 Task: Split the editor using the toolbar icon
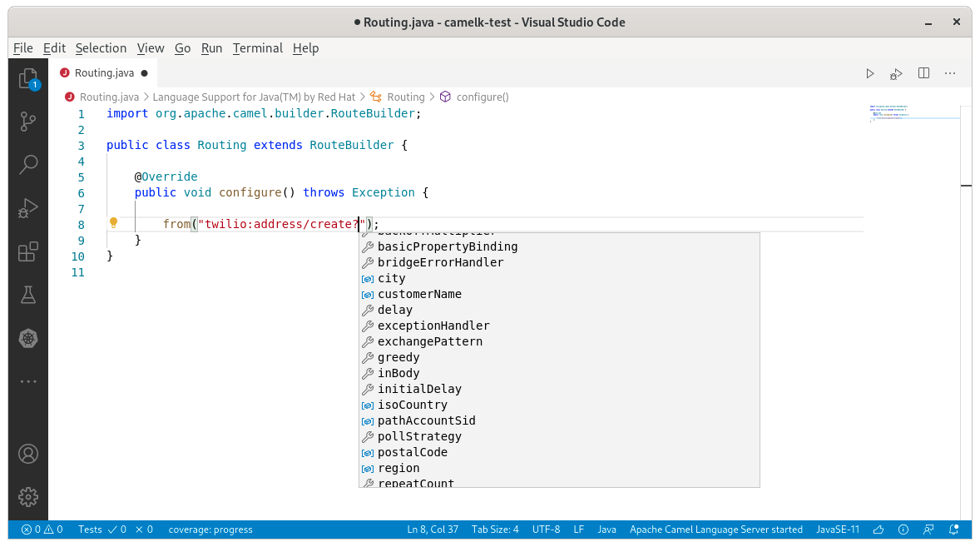[x=923, y=73]
